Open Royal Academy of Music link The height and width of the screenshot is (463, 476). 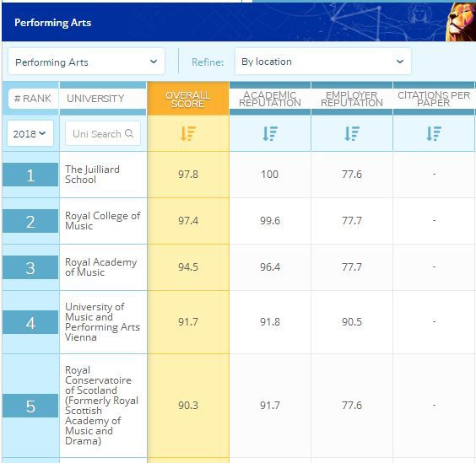coord(100,267)
